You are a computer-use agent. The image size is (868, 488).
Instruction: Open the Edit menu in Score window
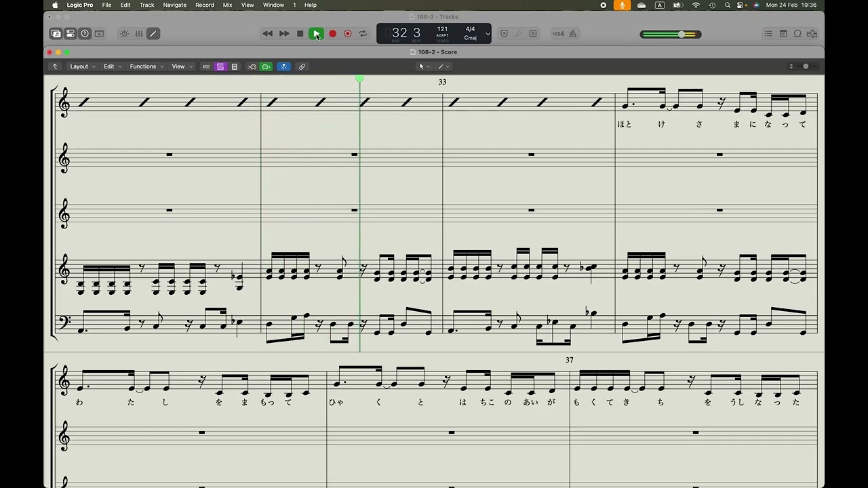[112, 66]
